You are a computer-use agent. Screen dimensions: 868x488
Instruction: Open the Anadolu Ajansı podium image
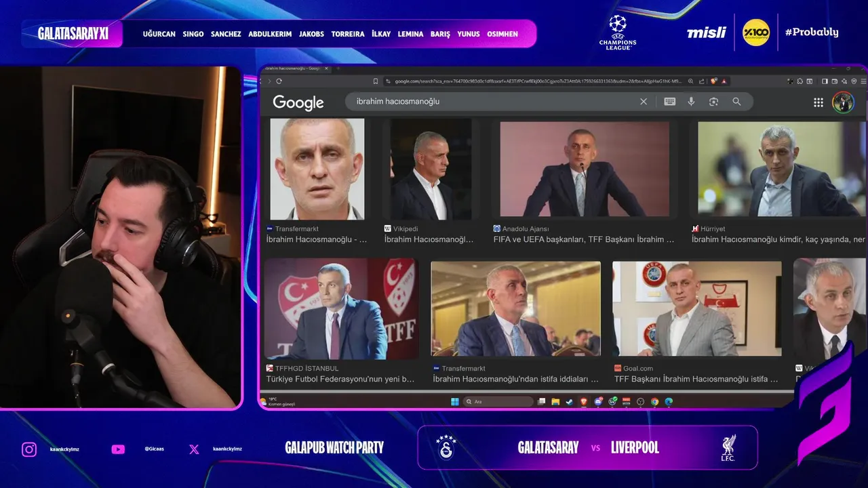point(585,169)
